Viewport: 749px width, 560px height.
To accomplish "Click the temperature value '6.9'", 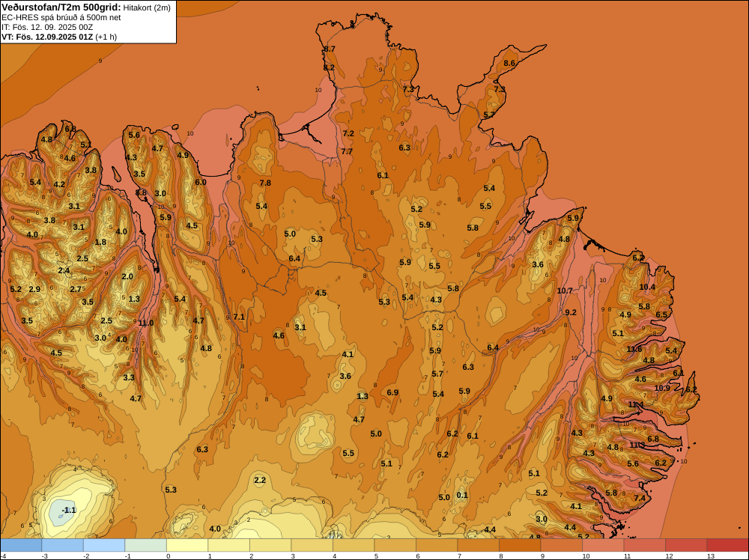I will (x=392, y=392).
